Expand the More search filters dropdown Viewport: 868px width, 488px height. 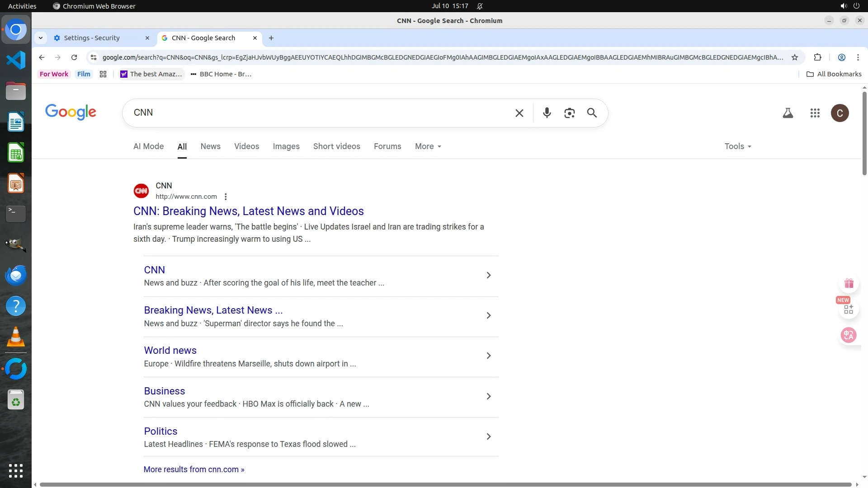click(x=428, y=146)
